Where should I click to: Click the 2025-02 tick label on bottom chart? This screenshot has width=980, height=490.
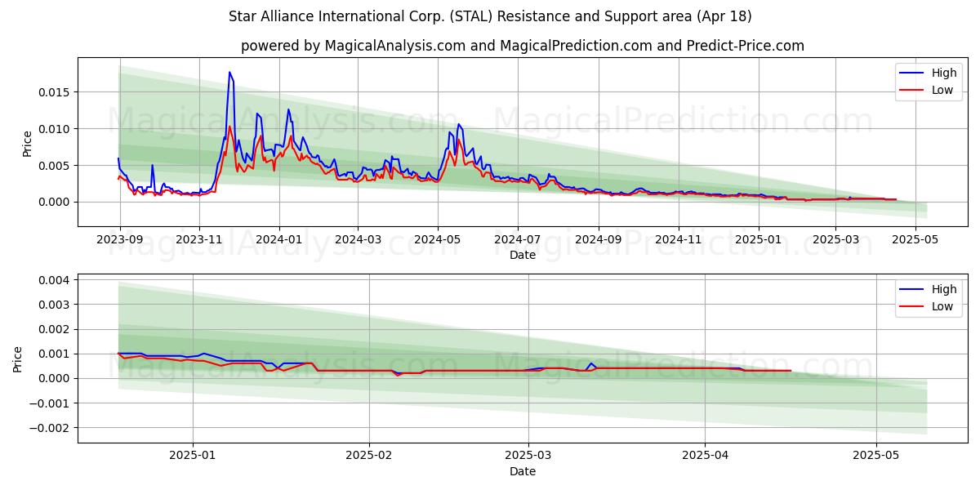pyautogui.click(x=369, y=456)
